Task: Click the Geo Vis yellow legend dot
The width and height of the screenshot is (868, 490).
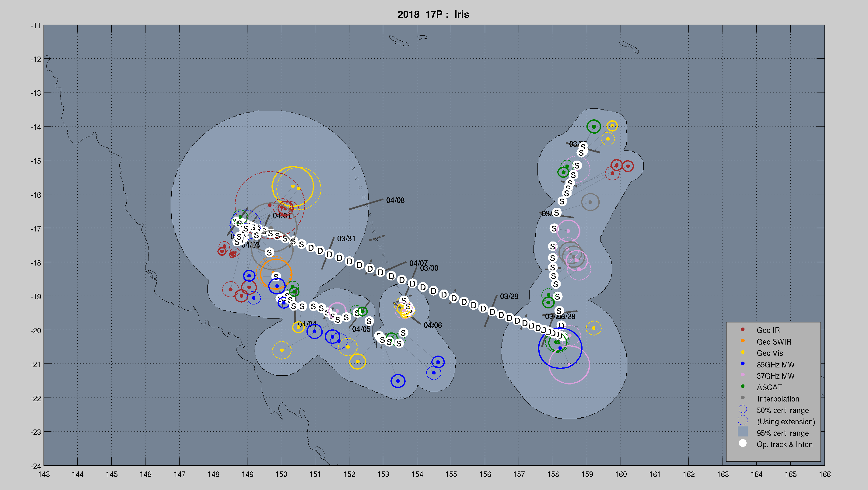Action: click(743, 352)
